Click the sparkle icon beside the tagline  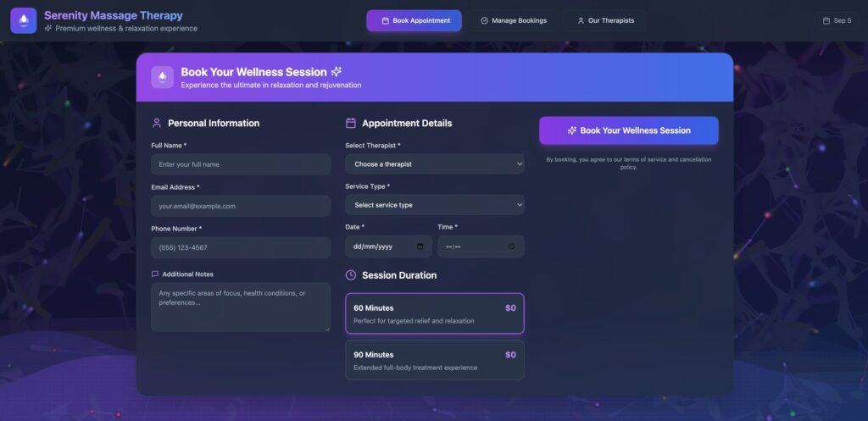pyautogui.click(x=48, y=28)
